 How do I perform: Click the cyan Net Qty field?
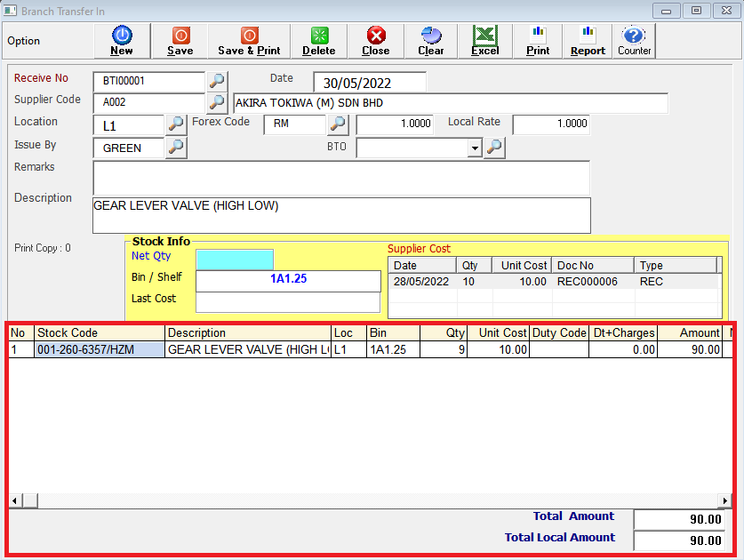pyautogui.click(x=235, y=260)
